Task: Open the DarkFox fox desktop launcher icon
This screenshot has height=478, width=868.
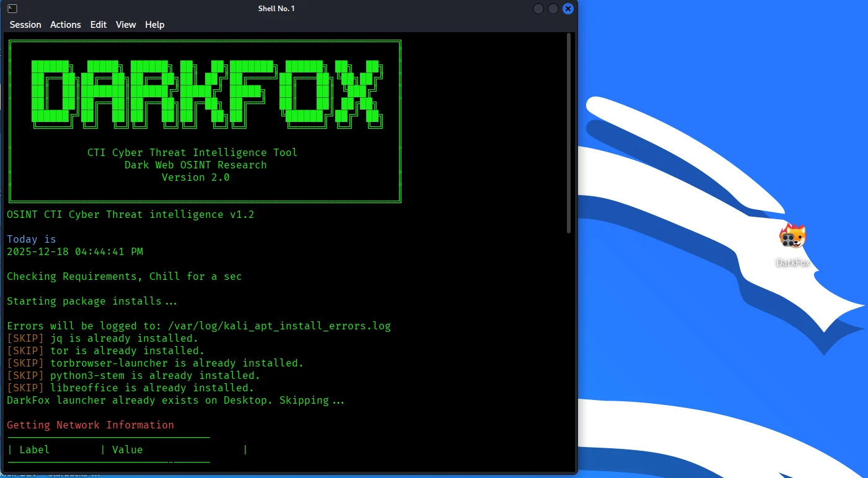Action: click(x=792, y=238)
